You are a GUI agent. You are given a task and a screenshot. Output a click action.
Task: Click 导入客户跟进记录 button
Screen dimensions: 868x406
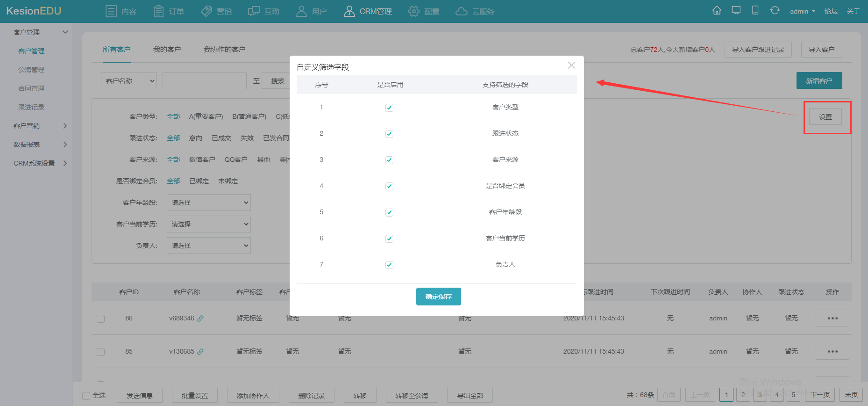point(758,50)
